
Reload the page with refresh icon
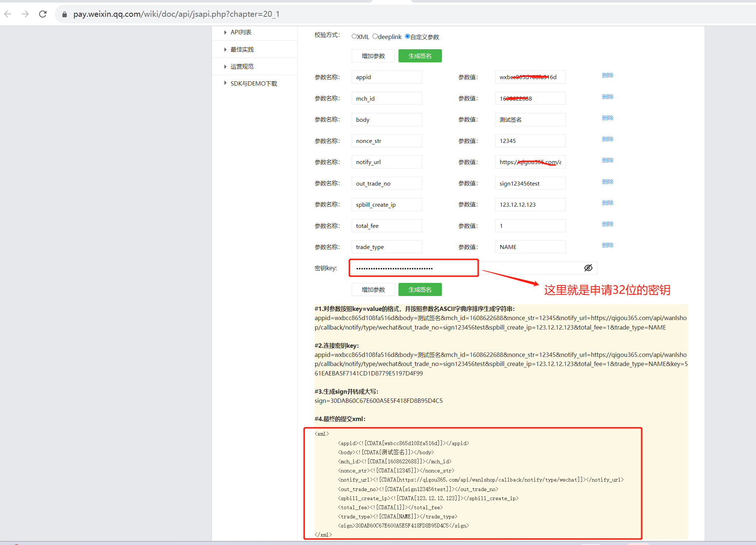click(43, 14)
